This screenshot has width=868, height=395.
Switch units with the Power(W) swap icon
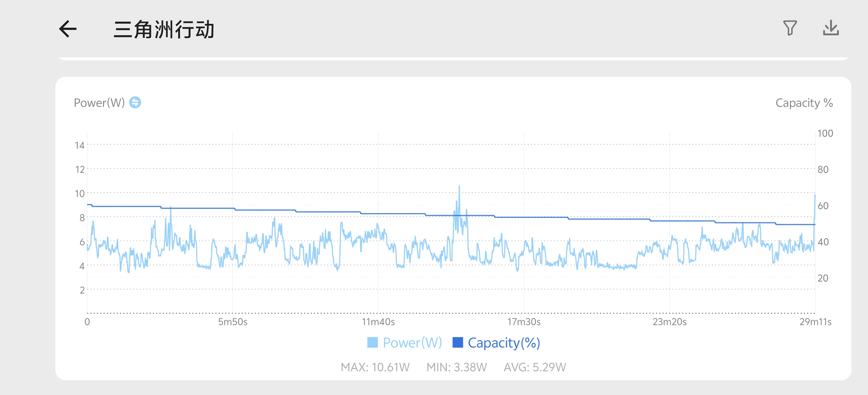[135, 103]
